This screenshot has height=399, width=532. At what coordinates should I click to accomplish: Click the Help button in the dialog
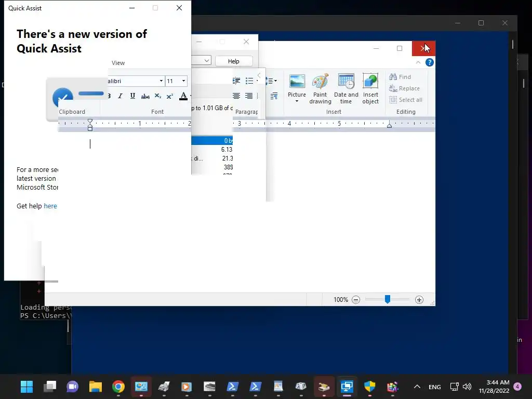[x=234, y=61]
